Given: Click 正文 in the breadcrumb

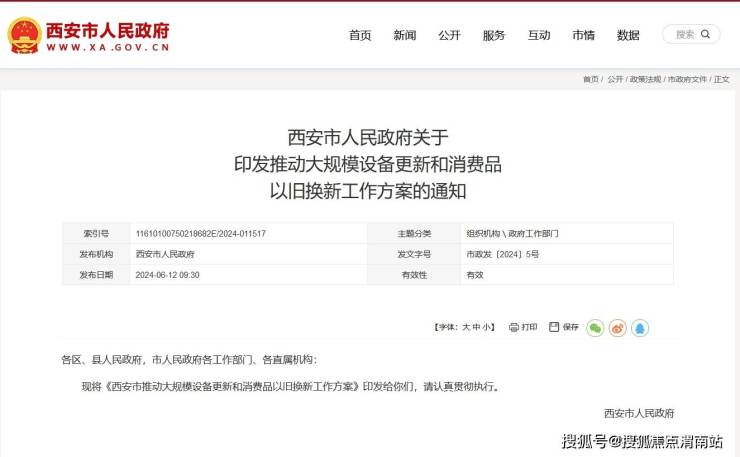Looking at the screenshot, I should coord(722,79).
